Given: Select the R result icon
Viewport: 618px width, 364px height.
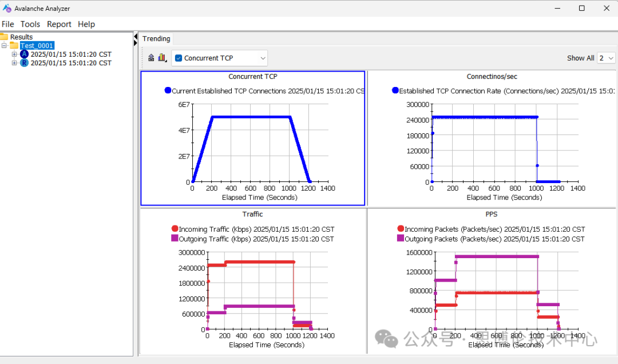Looking at the screenshot, I should [24, 63].
